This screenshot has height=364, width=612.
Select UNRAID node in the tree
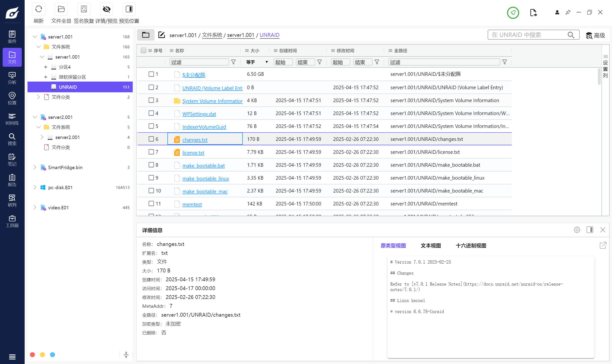(x=80, y=87)
